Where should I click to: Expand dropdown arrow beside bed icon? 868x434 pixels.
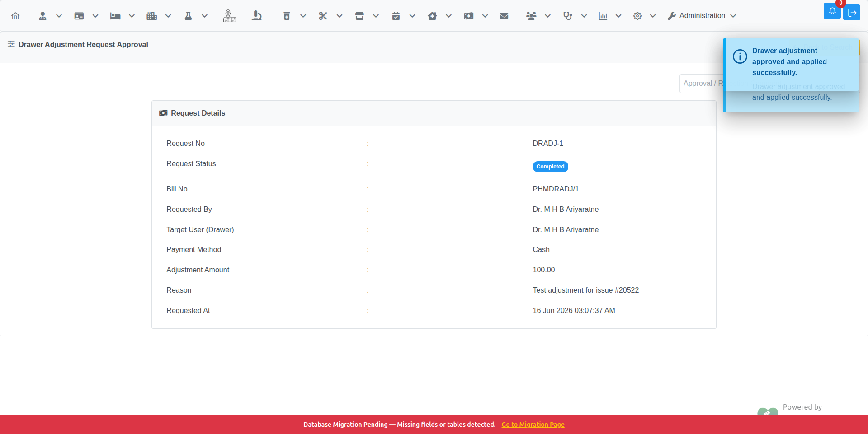pos(132,16)
